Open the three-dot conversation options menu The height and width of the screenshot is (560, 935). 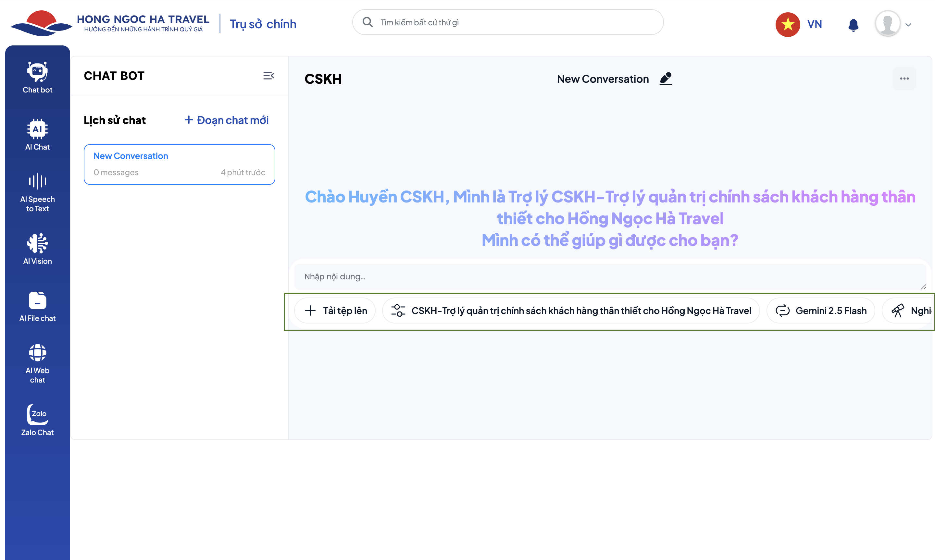(904, 79)
